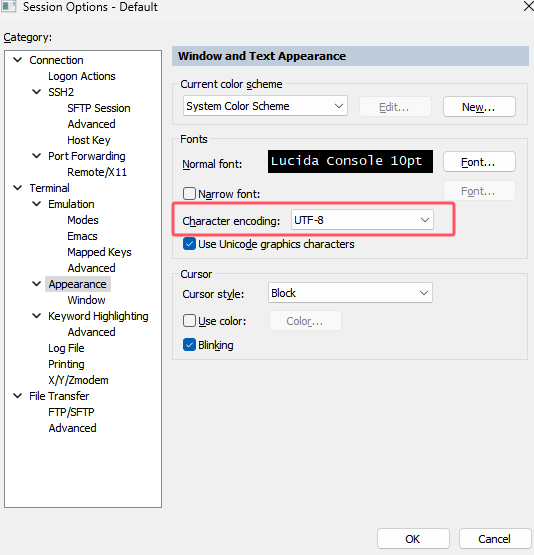Enable the Narrow font checkbox
This screenshot has width=534, height=555.
pyautogui.click(x=189, y=194)
